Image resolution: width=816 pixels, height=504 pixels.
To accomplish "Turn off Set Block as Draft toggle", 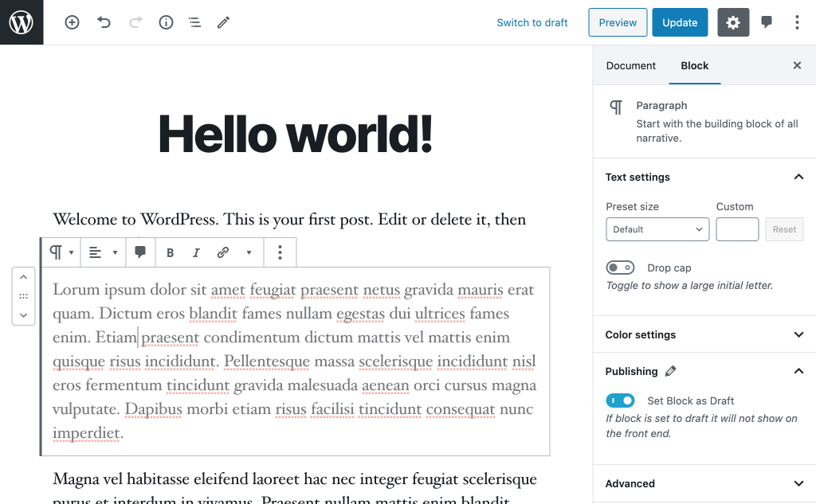I will 620,400.
